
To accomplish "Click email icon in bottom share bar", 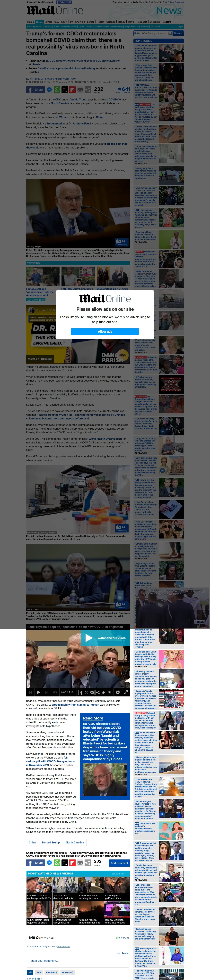I will 80,863.
